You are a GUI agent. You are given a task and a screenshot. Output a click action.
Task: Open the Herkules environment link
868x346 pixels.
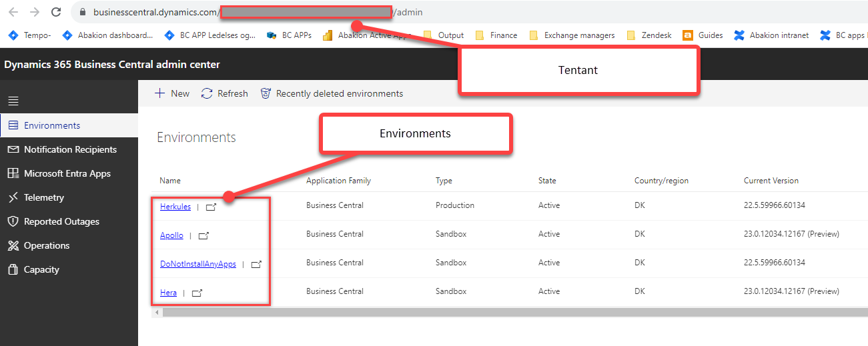pyautogui.click(x=175, y=207)
